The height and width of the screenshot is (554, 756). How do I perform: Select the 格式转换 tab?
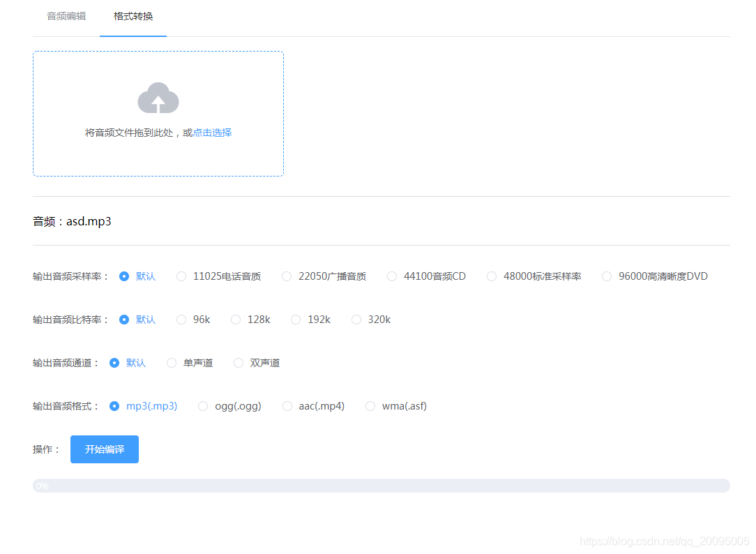pos(133,16)
